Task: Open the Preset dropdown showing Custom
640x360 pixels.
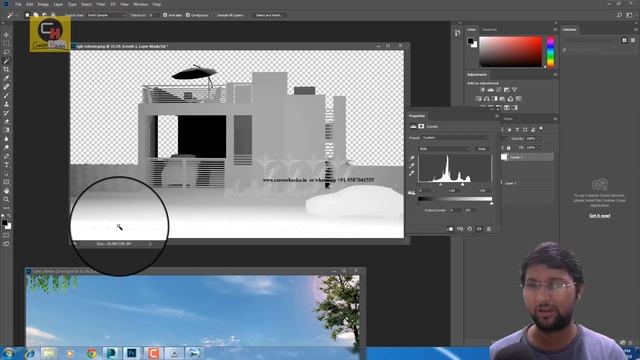Action: [456, 138]
